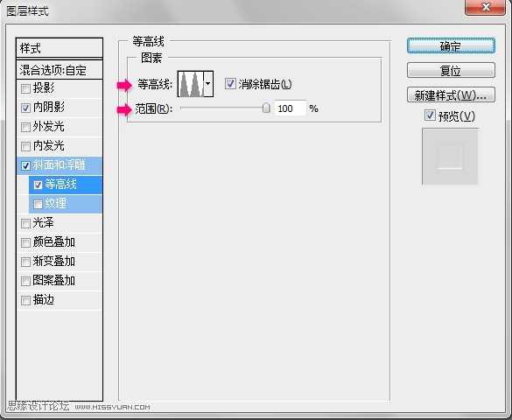Open the contour picker dropdown arrow
Screen dimensions: 512x420
coord(208,84)
